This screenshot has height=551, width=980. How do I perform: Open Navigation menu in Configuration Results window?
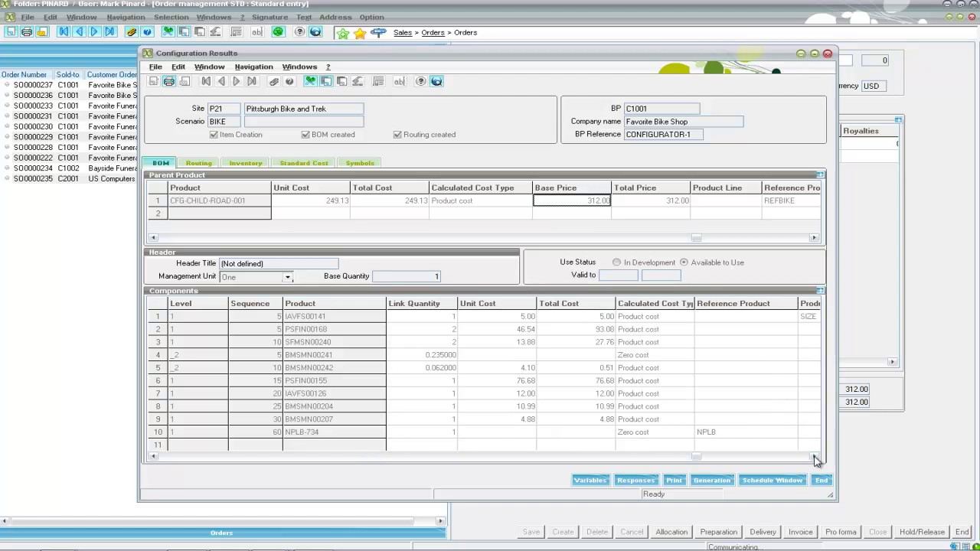[253, 67]
